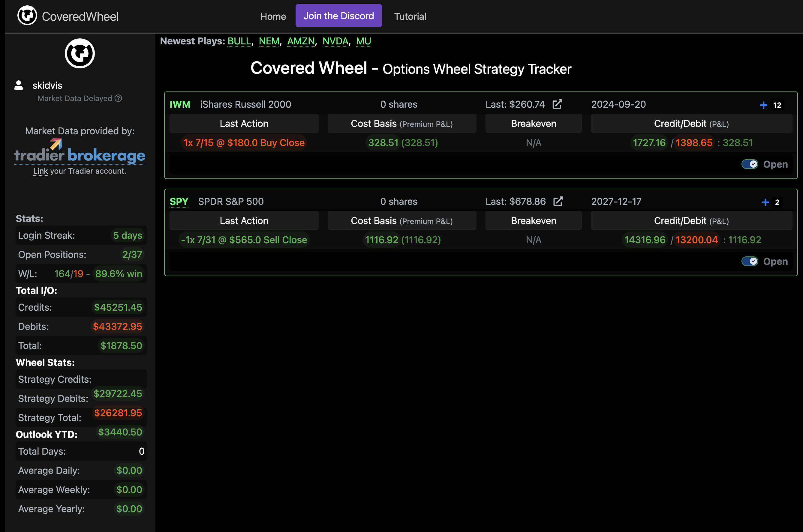
Task: Click the skidvis user profile icon
Action: (x=19, y=85)
